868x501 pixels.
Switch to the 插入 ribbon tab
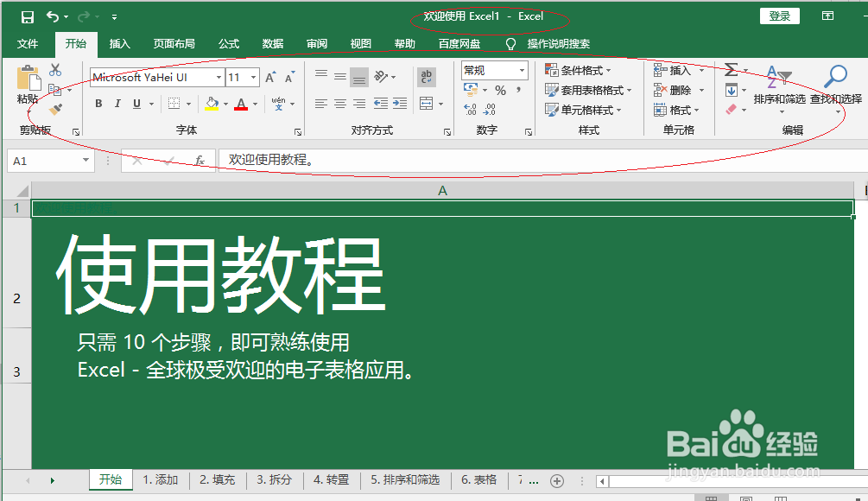tap(119, 44)
